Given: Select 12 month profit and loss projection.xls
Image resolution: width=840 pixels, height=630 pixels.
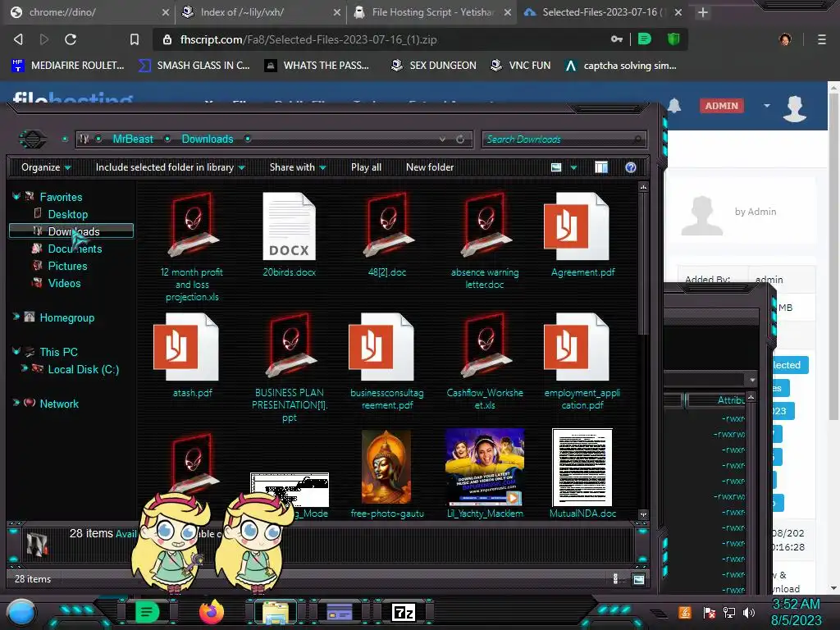Looking at the screenshot, I should point(192,247).
